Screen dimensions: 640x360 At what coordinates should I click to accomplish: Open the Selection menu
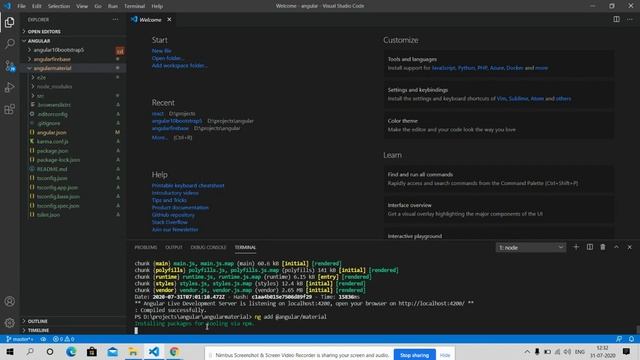59,6
